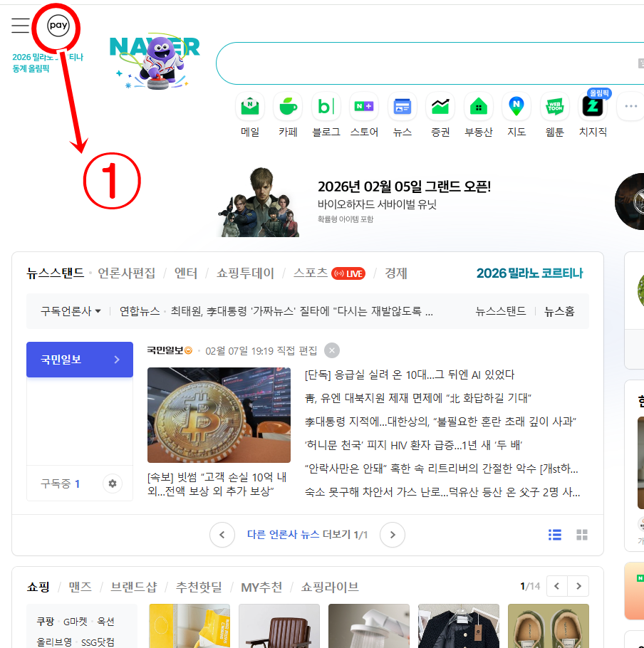The image size is (644, 648).
Task: Open headline about 대한상의 사과
Action: [x=441, y=422]
